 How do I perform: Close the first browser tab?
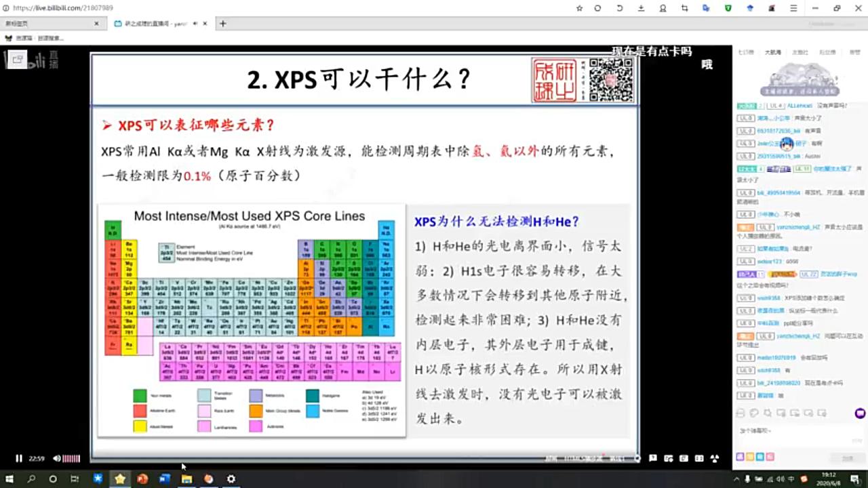coord(96,23)
